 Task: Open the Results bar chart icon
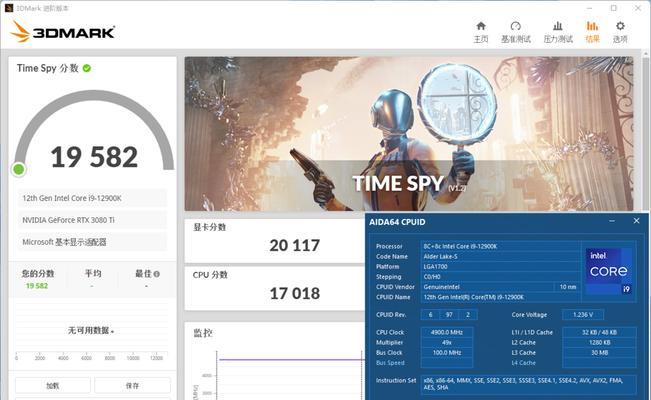pos(592,26)
